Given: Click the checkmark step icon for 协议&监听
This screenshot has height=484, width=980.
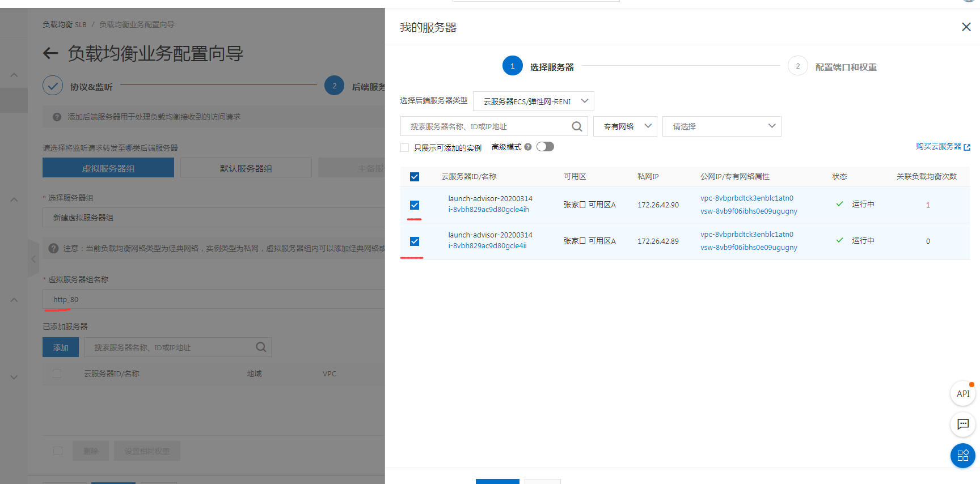Looking at the screenshot, I should pyautogui.click(x=53, y=86).
